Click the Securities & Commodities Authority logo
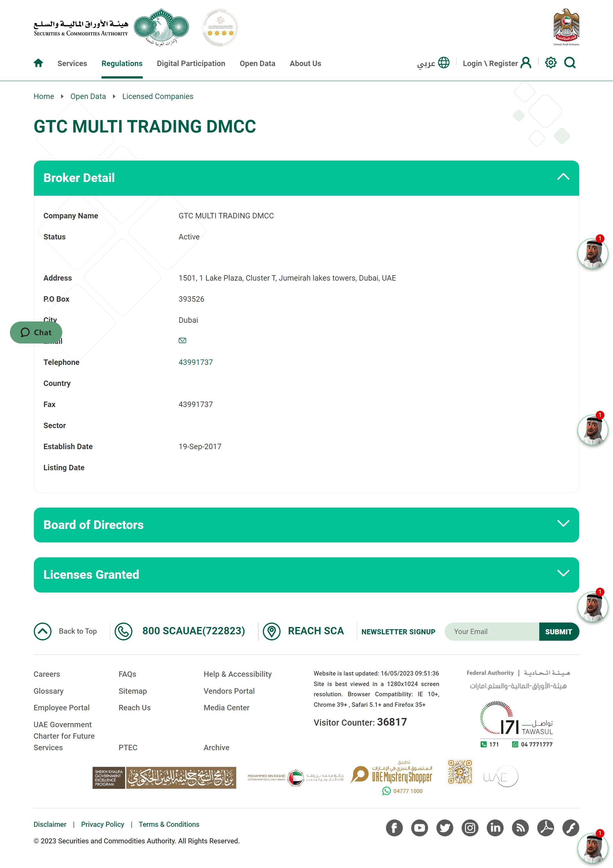 [111, 27]
